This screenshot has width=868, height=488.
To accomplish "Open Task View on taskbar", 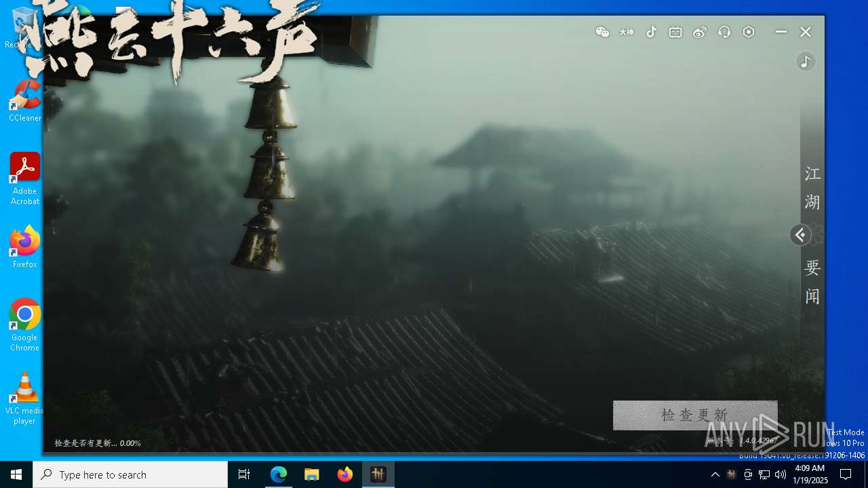I will click(x=244, y=474).
